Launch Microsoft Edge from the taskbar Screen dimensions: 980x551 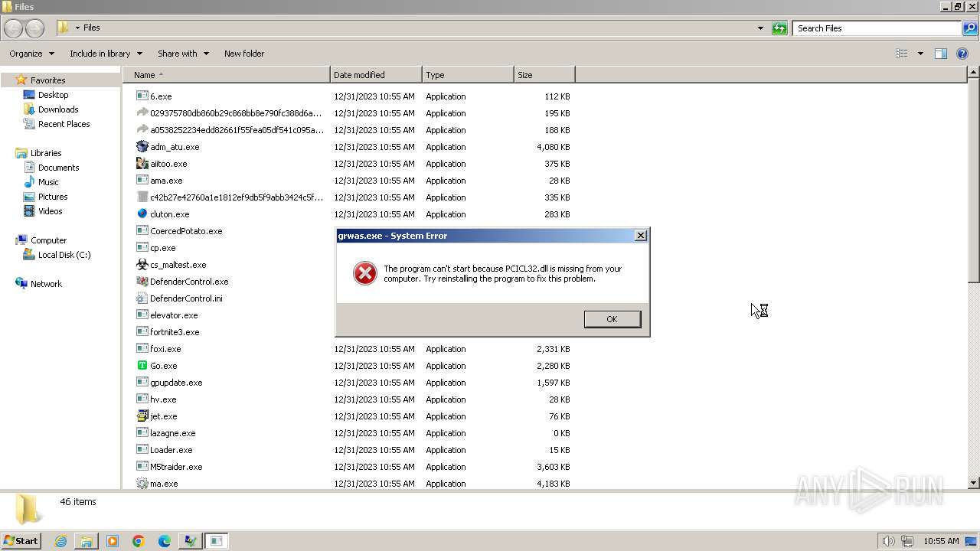(x=165, y=541)
